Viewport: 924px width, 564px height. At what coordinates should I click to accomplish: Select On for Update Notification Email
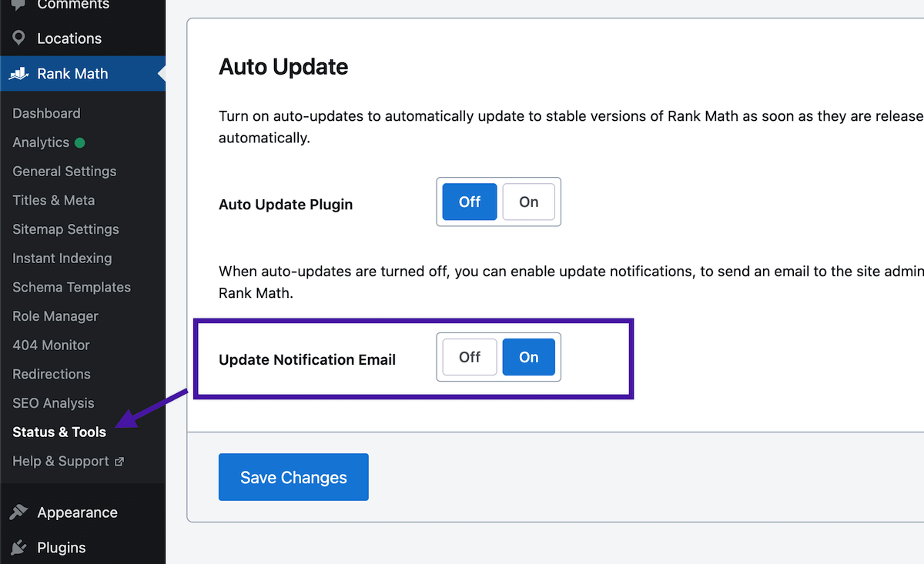pyautogui.click(x=528, y=357)
